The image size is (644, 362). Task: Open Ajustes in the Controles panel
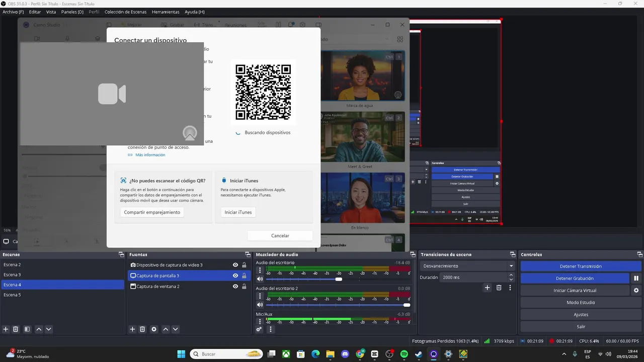point(581,314)
